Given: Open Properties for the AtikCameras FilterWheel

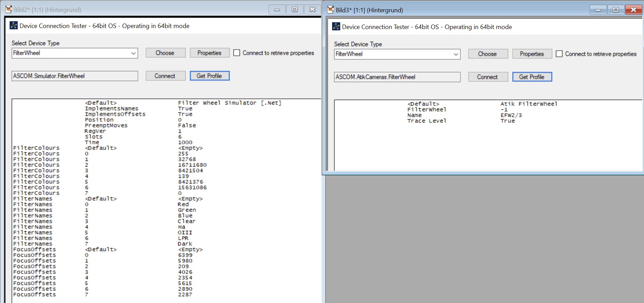Looking at the screenshot, I should 532,54.
